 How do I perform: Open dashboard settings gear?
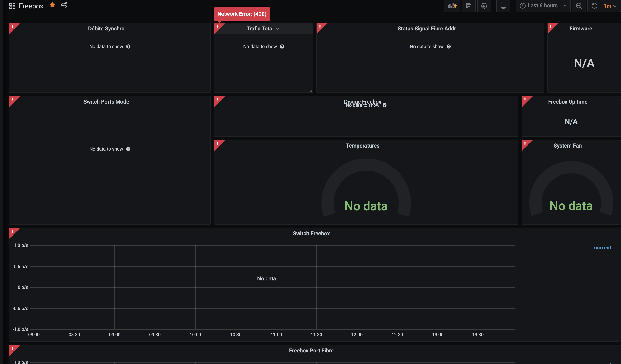(484, 6)
